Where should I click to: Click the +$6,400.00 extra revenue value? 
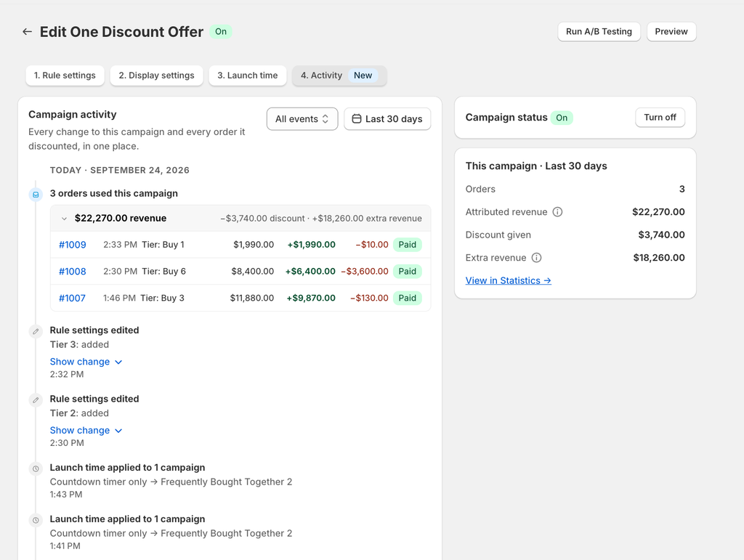click(310, 271)
